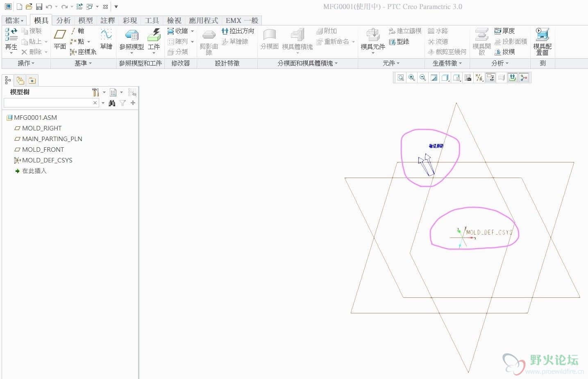Click the 收縮 shrinkage button
Image resolution: width=588 pixels, height=379 pixels.
point(177,31)
